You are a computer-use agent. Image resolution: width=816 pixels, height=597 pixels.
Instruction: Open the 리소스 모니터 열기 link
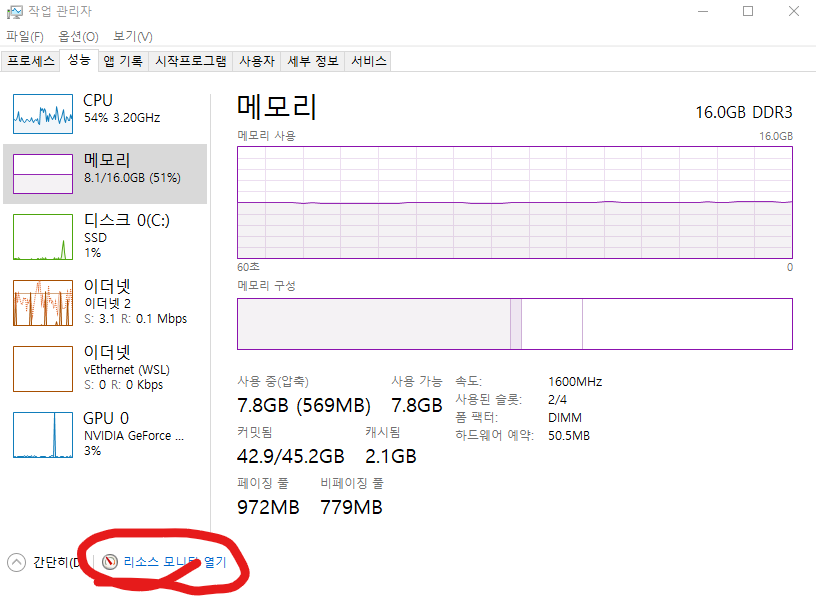pyautogui.click(x=175, y=562)
